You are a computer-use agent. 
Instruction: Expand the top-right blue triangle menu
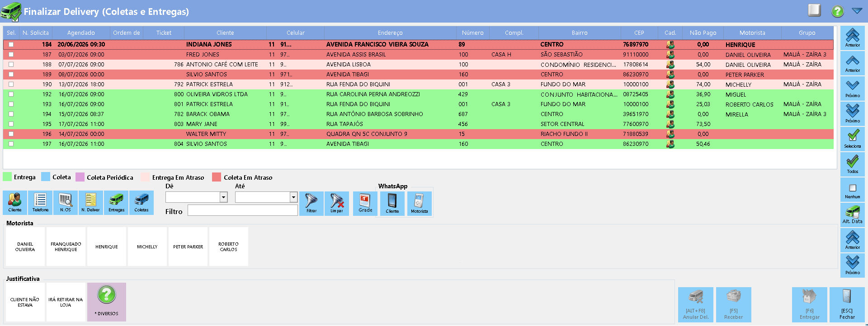857,11
